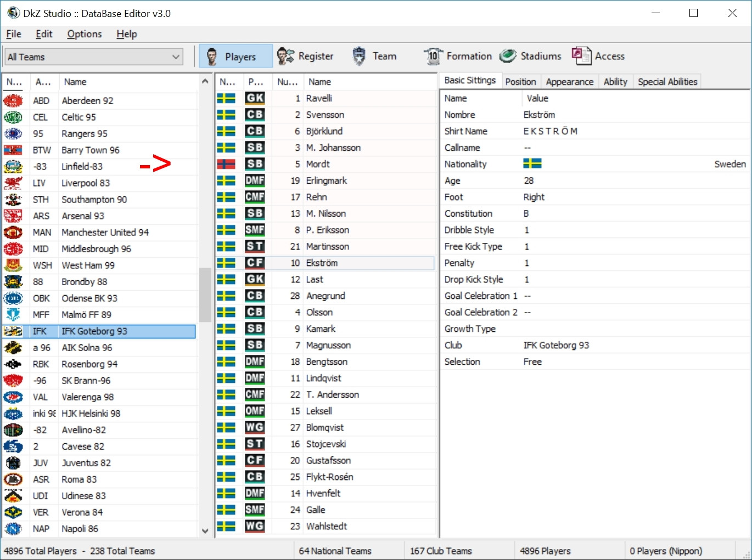The image size is (752, 560).
Task: Open the Edit menu
Action: (44, 34)
